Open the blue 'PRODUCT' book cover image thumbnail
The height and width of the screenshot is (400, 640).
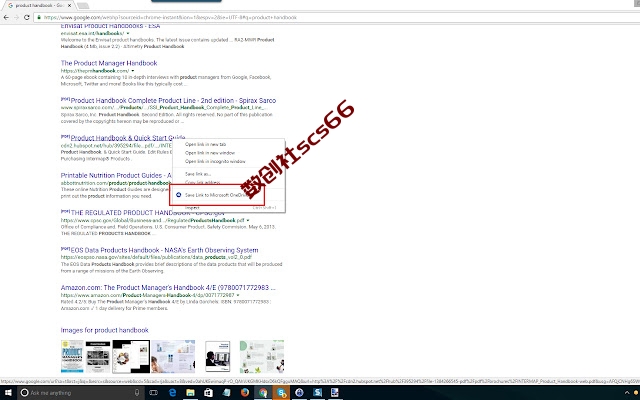[x=72, y=356]
